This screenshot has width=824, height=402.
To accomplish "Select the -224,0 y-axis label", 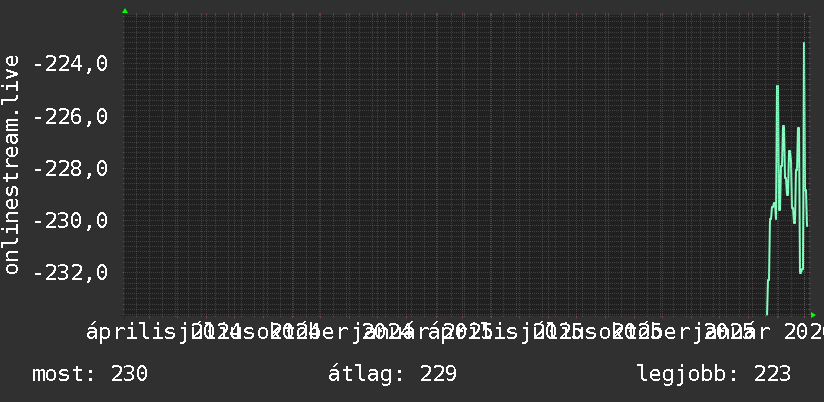I will coord(70,64).
